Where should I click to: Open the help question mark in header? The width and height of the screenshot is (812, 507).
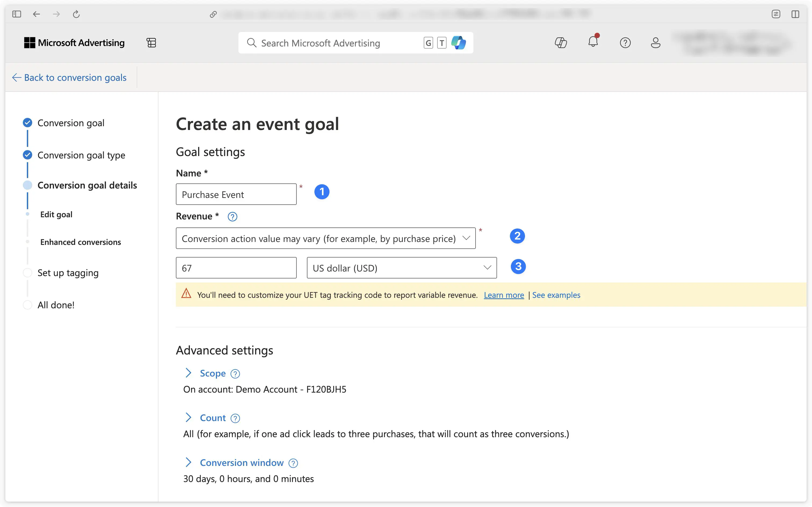[x=625, y=43]
